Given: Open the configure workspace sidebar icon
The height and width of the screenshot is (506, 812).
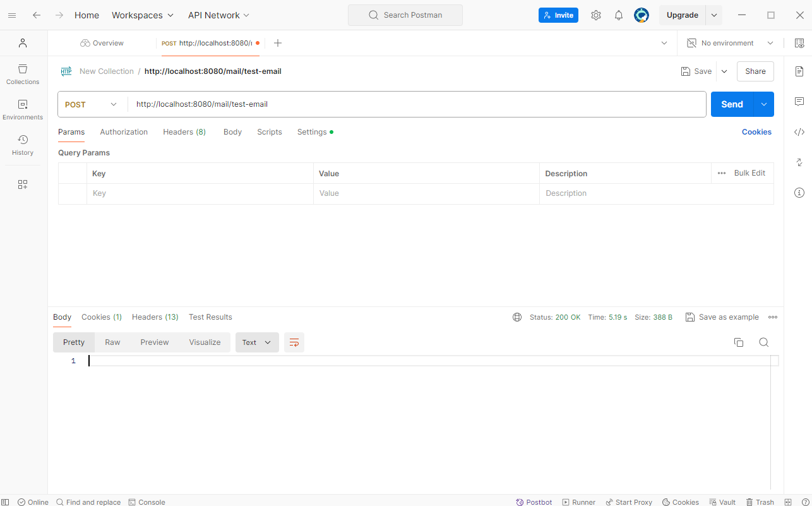Looking at the screenshot, I should (23, 184).
